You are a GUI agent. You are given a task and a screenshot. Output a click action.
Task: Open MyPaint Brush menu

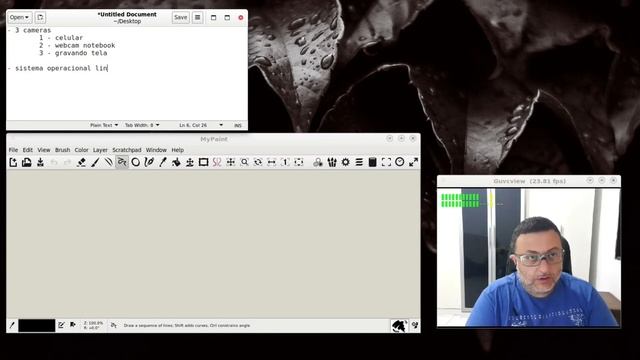coord(62,150)
